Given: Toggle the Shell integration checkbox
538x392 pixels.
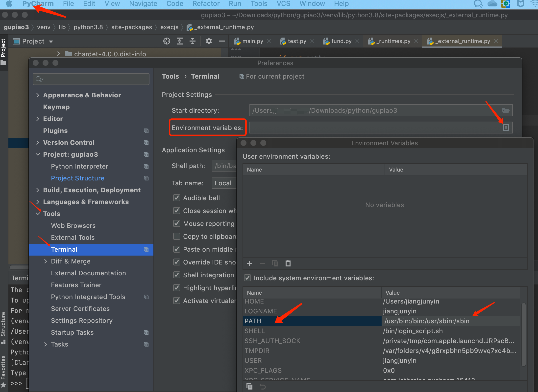Looking at the screenshot, I should click(176, 275).
